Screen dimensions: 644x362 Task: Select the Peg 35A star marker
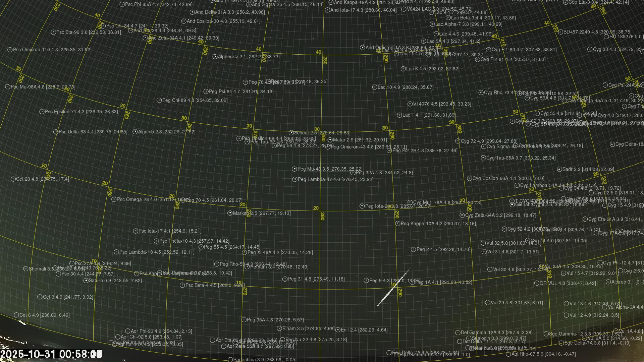tap(244, 320)
